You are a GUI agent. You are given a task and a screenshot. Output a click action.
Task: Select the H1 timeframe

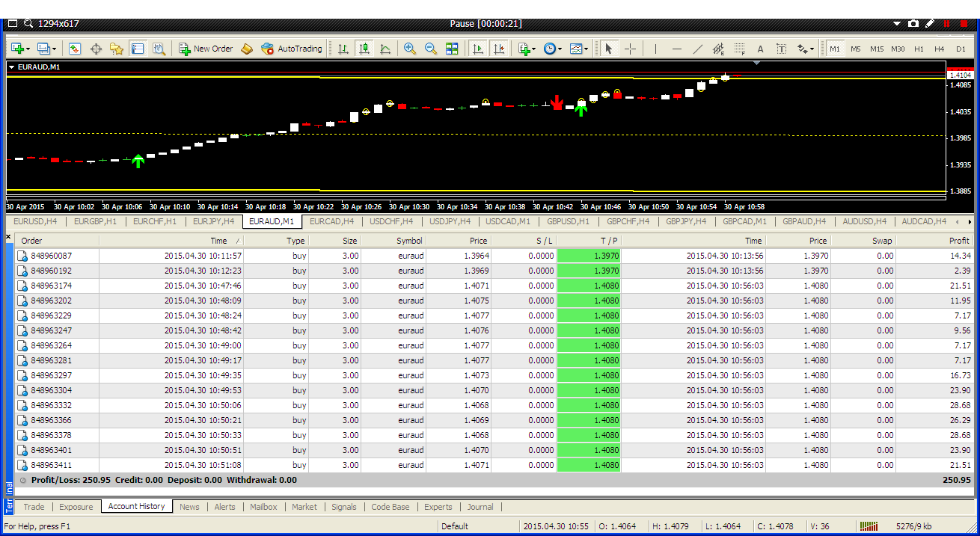click(919, 49)
